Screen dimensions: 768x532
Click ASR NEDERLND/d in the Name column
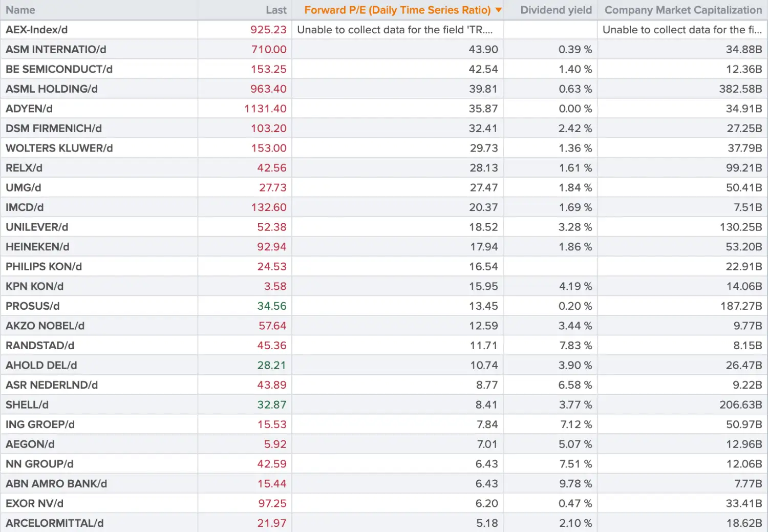coord(52,385)
